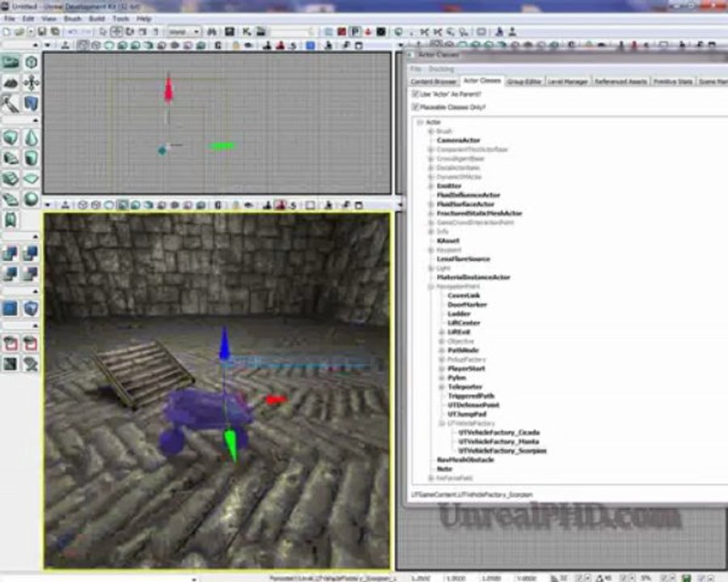728x582 pixels.
Task: Select UTVehicleFactory_Manta class
Action: click(498, 441)
